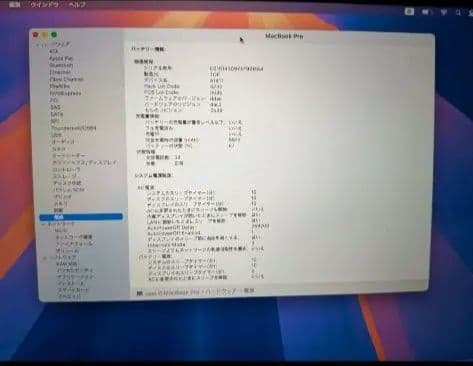
Task: Select Wi-Fi under ネットワーク
Action: (61, 231)
